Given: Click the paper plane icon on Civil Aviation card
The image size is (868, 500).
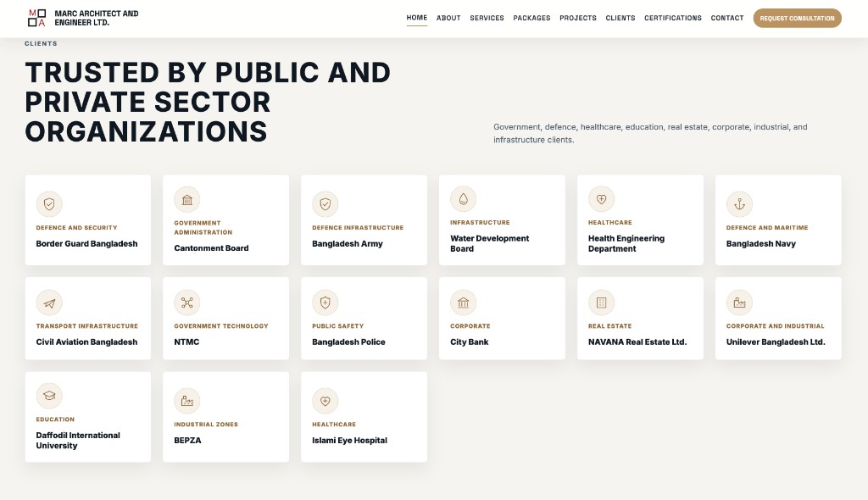Looking at the screenshot, I should tap(49, 303).
